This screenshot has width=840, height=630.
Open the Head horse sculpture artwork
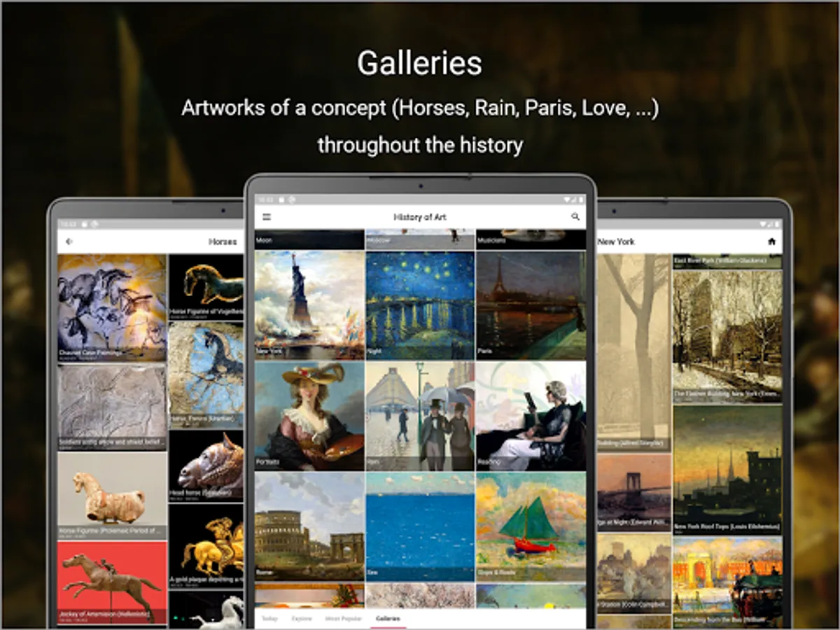pos(206,465)
